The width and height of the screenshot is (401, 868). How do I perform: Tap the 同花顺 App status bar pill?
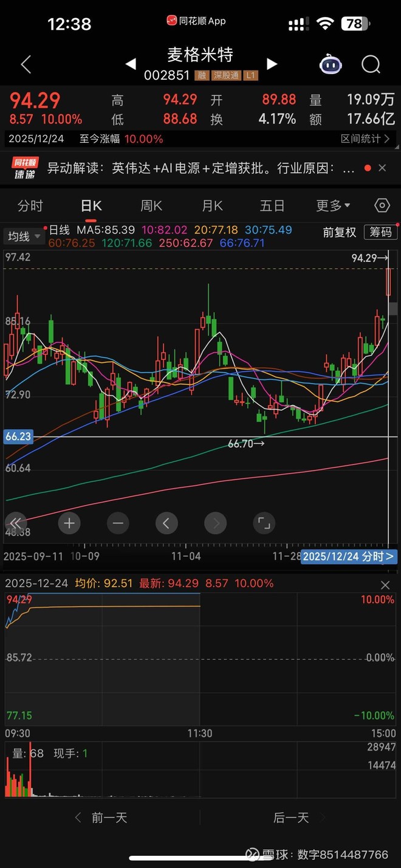point(196,21)
